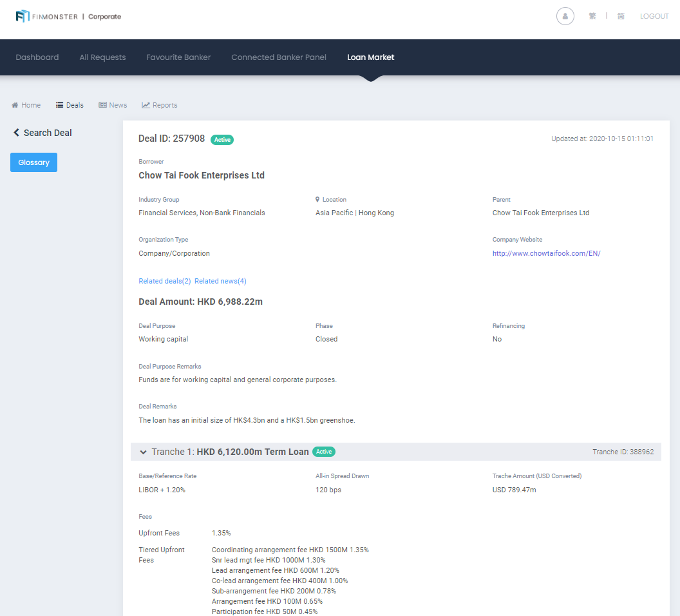Click the Company/Corporation organization type

coord(174,253)
